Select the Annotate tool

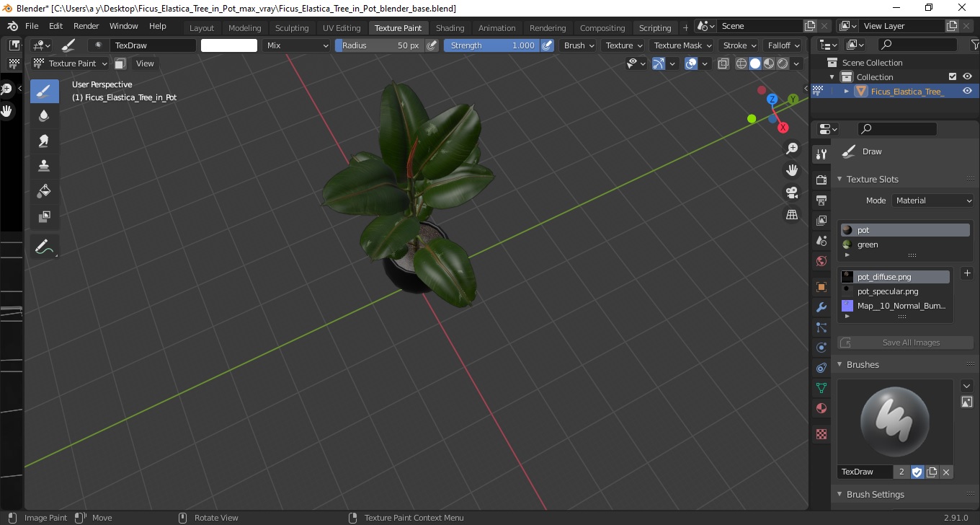44,247
